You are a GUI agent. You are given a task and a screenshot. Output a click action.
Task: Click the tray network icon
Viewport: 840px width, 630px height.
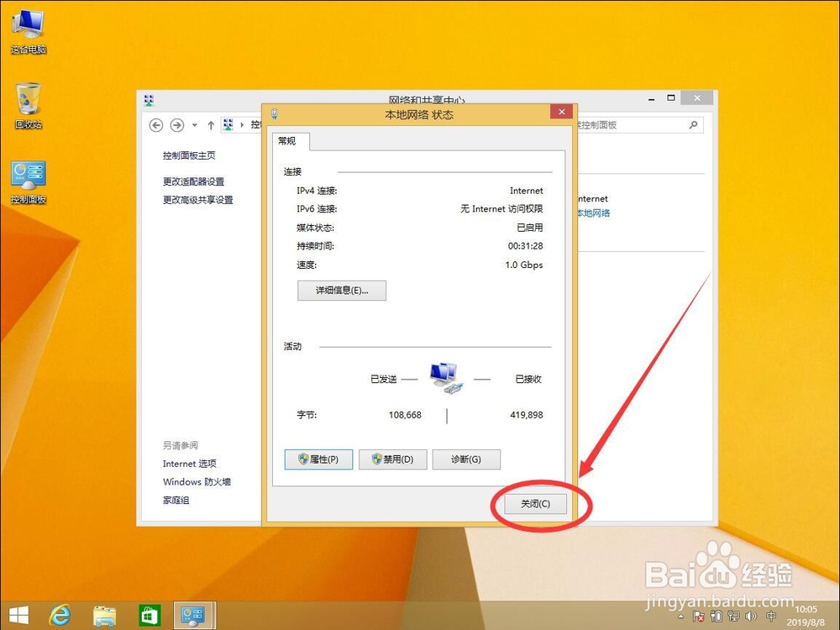[x=733, y=616]
